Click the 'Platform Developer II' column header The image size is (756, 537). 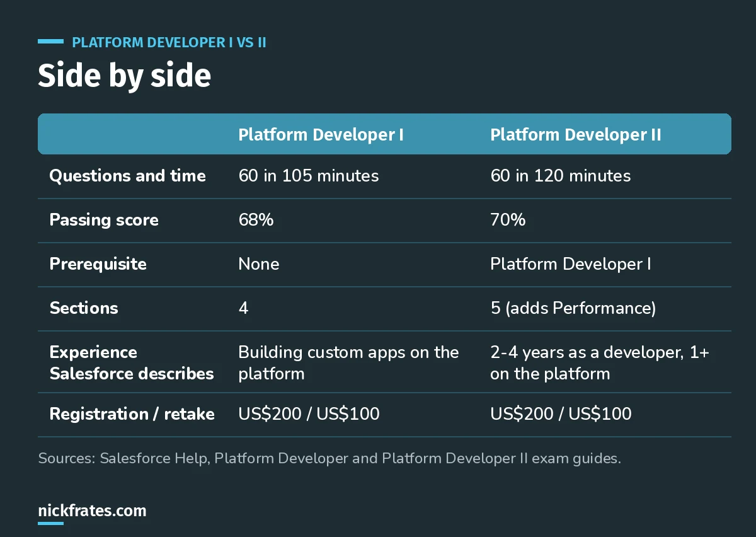click(x=576, y=135)
